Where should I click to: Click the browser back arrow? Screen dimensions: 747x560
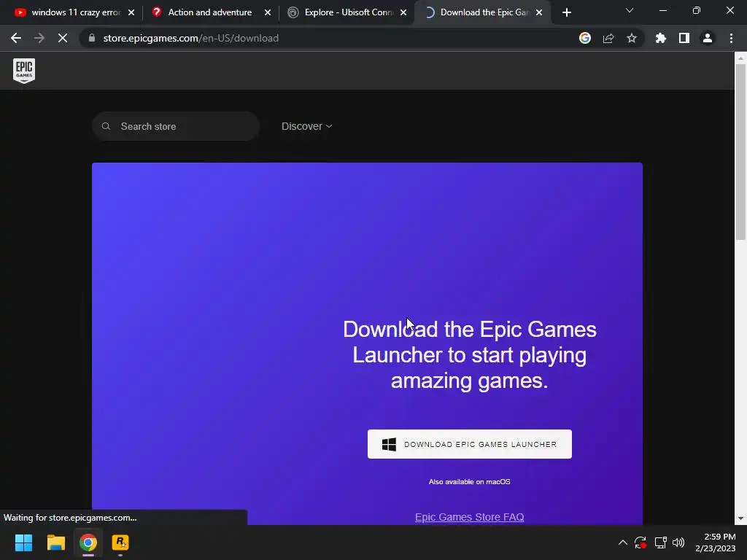click(16, 38)
